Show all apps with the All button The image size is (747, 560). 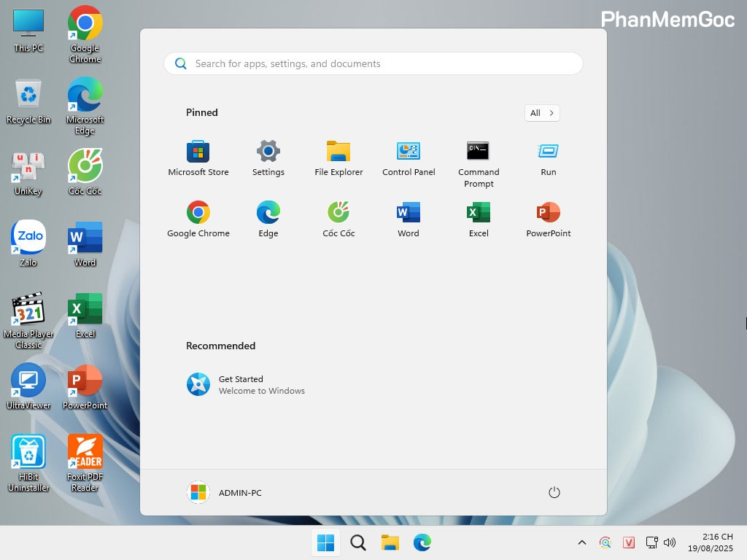pos(542,113)
